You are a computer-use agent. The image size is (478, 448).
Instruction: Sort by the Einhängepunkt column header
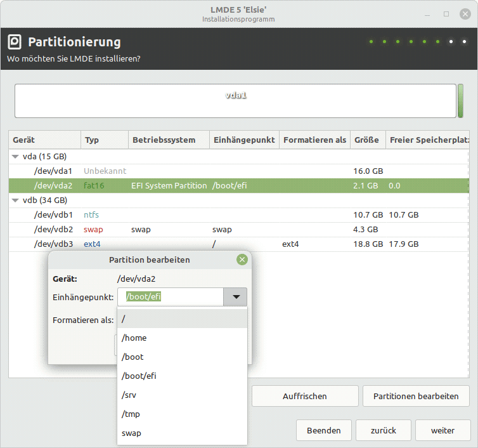tap(244, 140)
